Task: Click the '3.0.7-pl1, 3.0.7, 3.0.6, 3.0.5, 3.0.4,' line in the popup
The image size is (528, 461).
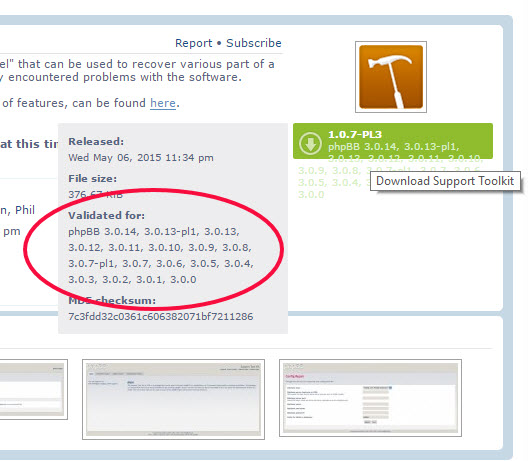Action: pos(161,263)
